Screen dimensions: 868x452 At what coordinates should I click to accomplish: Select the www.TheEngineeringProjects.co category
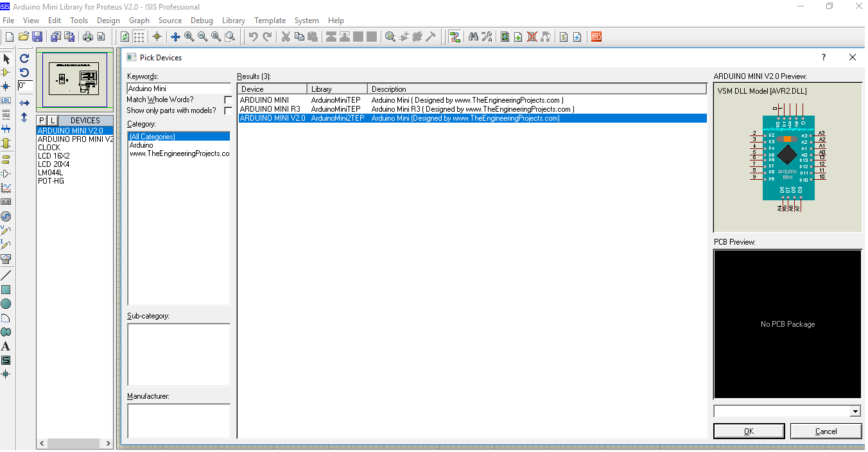(179, 154)
